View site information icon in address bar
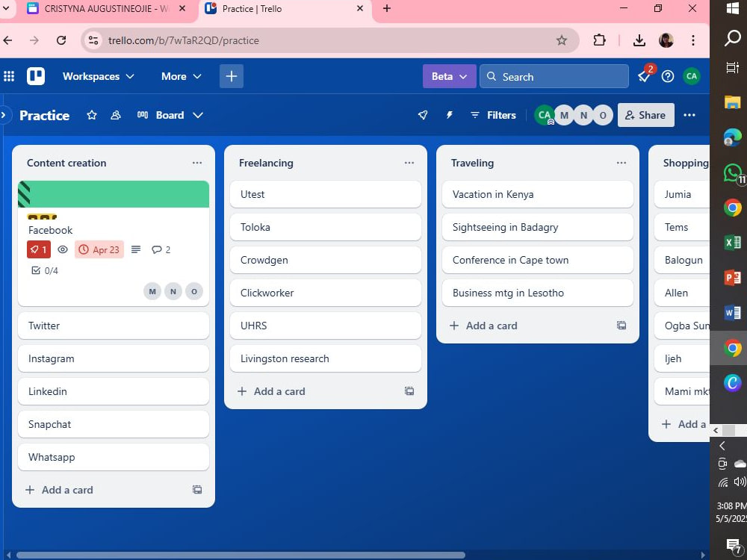This screenshot has width=747, height=560. click(x=93, y=40)
